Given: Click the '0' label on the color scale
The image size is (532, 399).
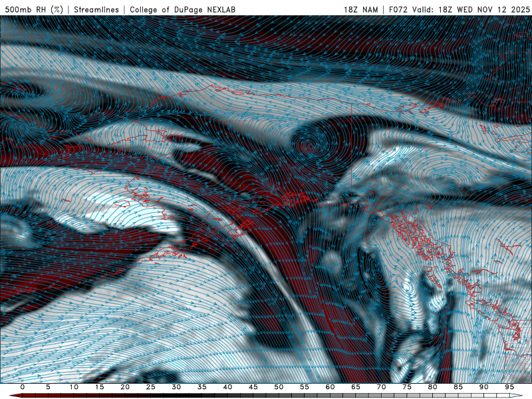Looking at the screenshot, I should (x=23, y=387).
